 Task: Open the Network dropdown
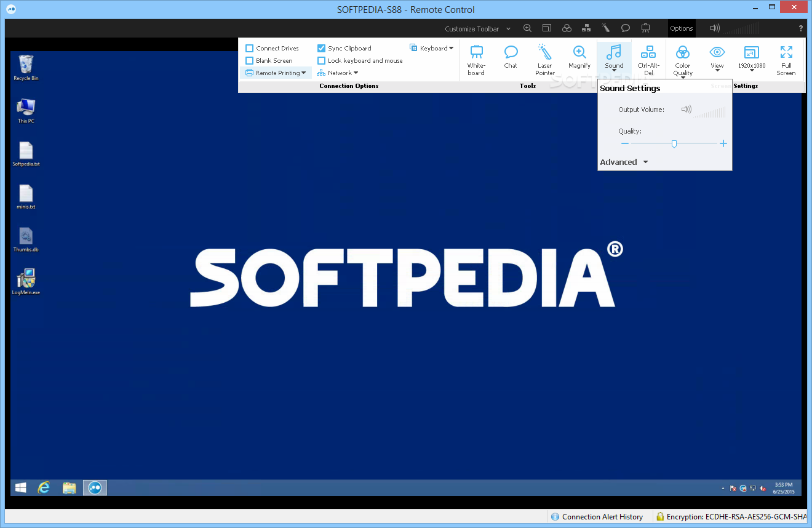[x=337, y=73]
